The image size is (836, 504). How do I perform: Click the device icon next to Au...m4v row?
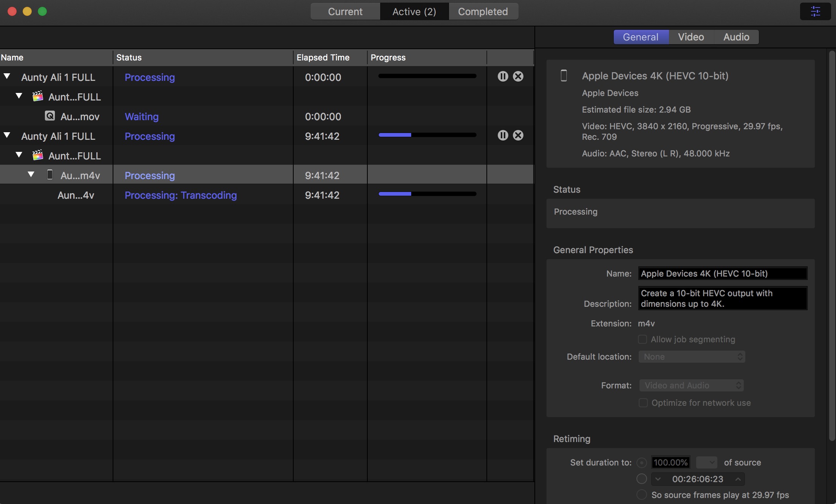click(x=50, y=175)
